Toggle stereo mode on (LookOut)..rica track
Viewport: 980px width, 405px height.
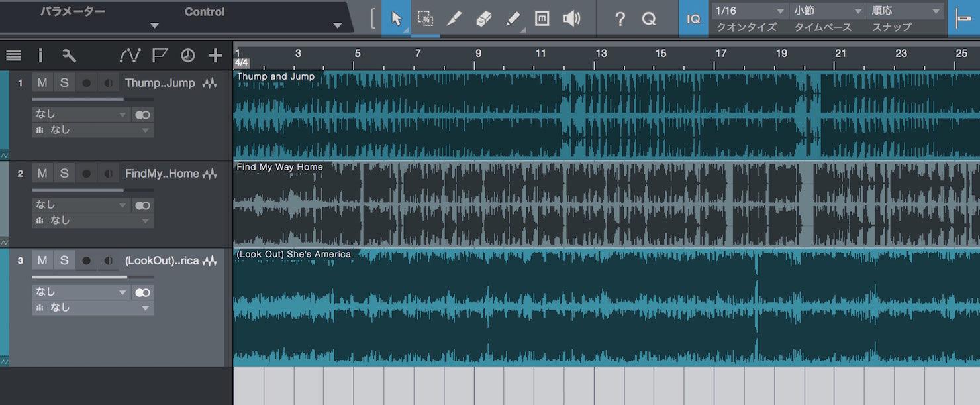pos(142,292)
